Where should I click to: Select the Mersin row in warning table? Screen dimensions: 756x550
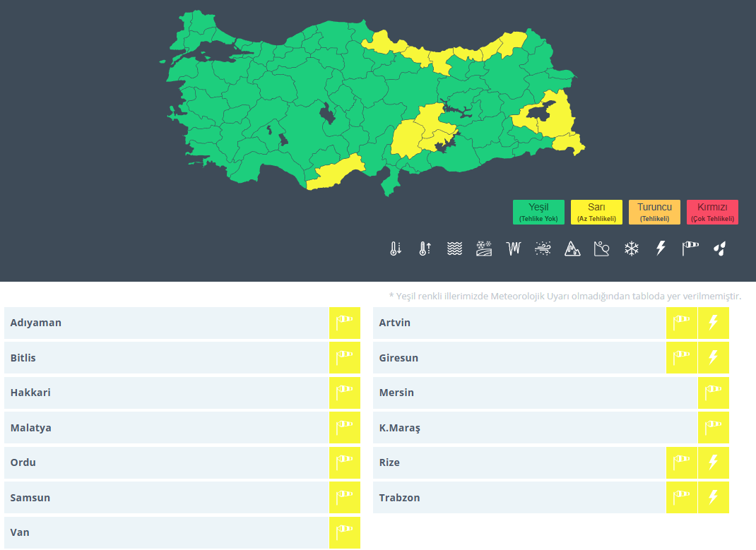pyautogui.click(x=534, y=393)
